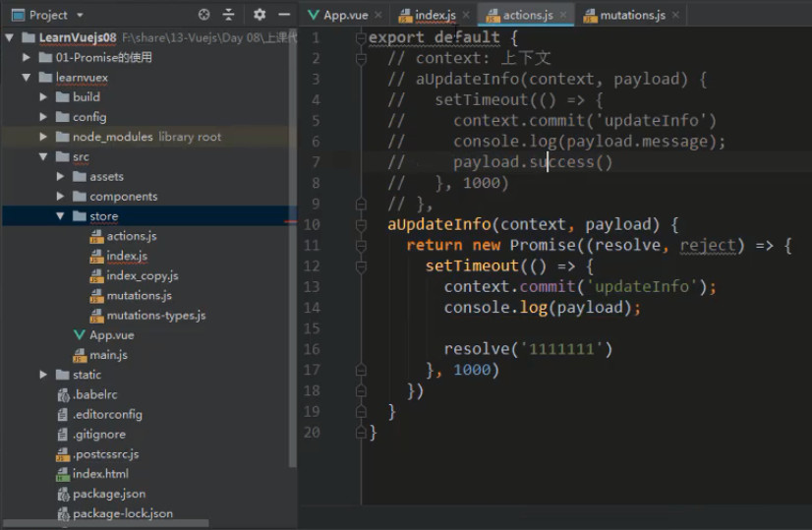Viewport: 812px width, 530px height.
Task: Click the Vue icon beside App.vue in tree
Action: pos(80,334)
